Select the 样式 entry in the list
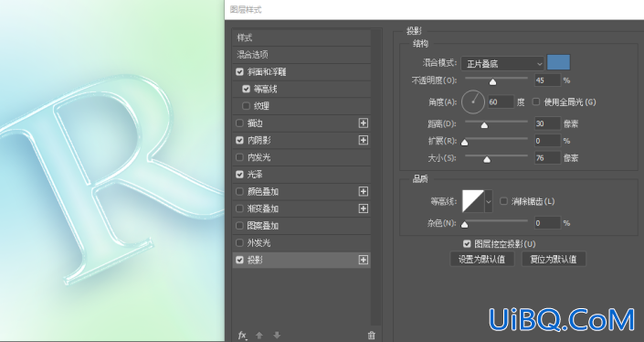This screenshot has height=342, width=644. tap(301, 37)
